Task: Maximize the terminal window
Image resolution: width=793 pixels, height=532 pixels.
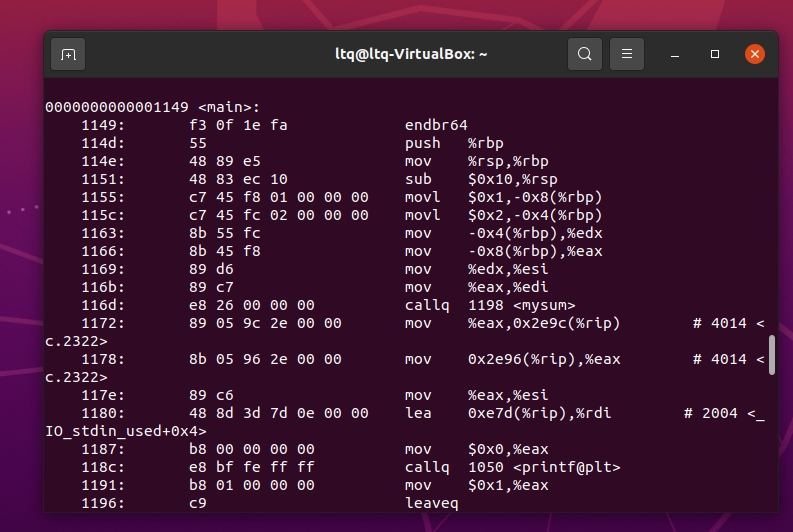Action: tap(714, 54)
